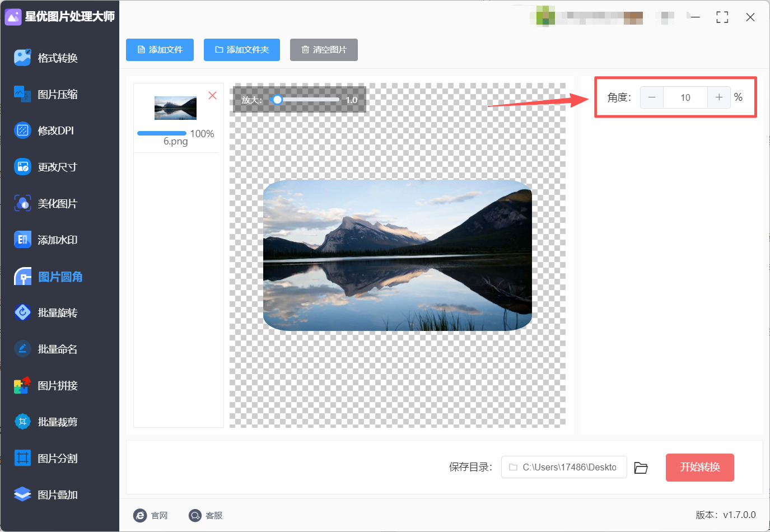Click the 星优图片处理大师 app logo
Screen dimensions: 770x532
click(13, 17)
